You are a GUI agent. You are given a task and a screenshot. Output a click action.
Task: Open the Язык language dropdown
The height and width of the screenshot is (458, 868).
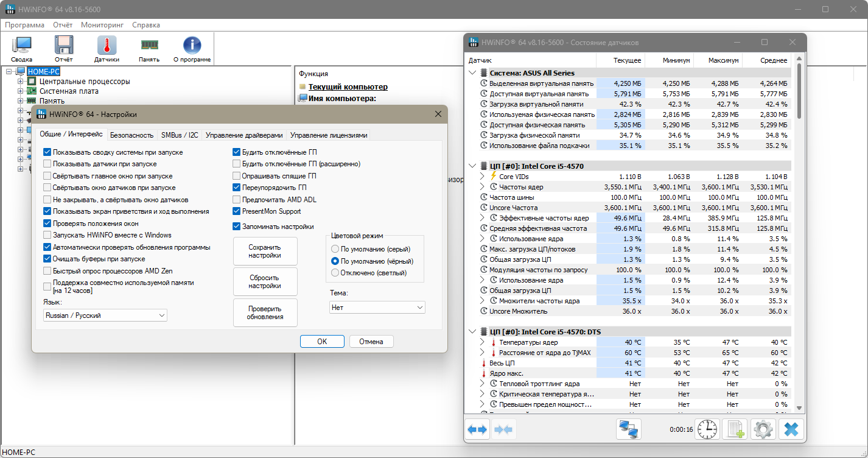coord(105,315)
